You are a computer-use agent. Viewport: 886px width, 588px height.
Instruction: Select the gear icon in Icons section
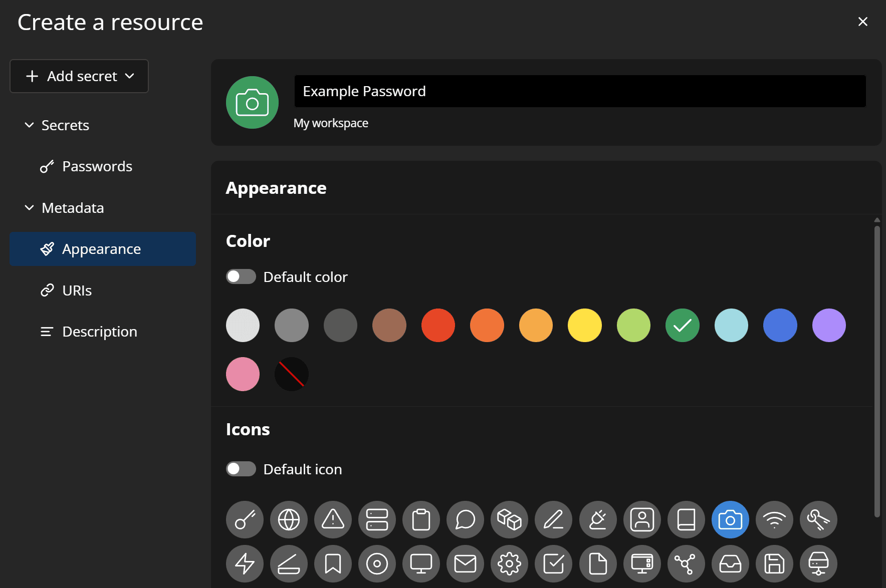509,563
